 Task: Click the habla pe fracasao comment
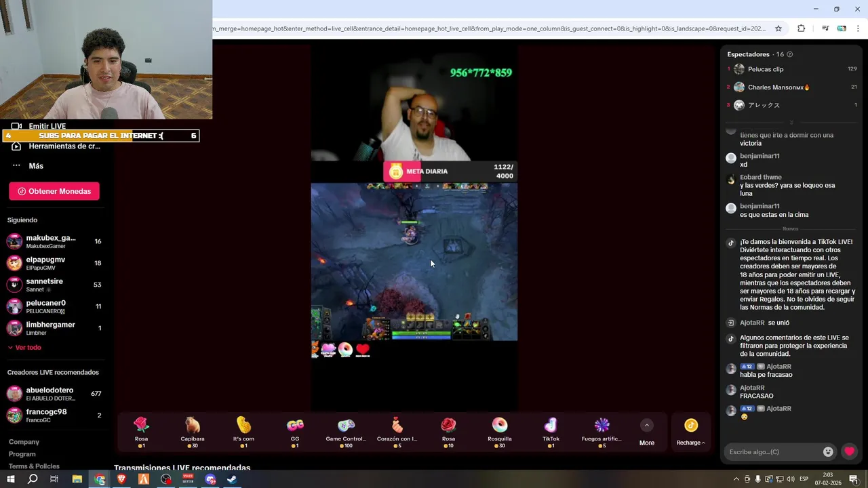pos(766,375)
